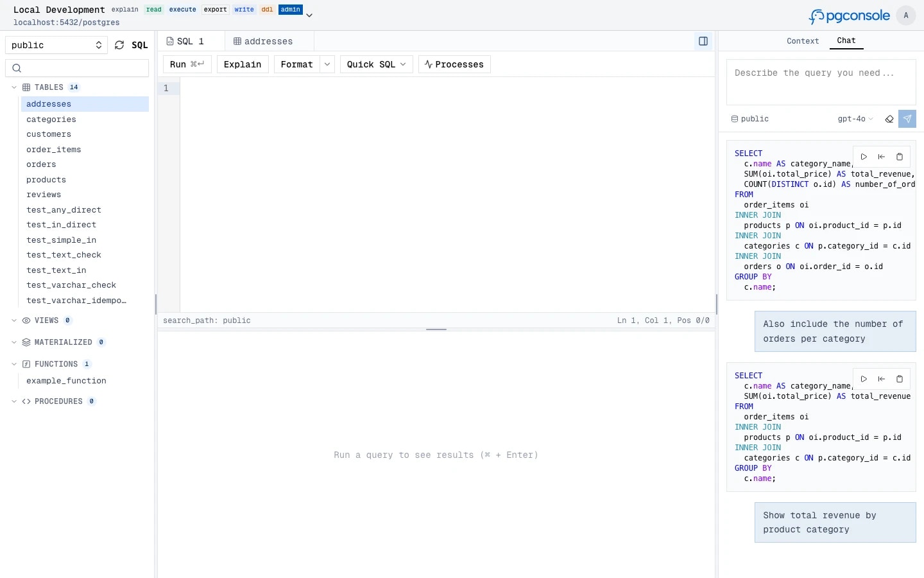This screenshot has height=578, width=924.
Task: Open the gpt-4o model dropdown
Action: (855, 119)
